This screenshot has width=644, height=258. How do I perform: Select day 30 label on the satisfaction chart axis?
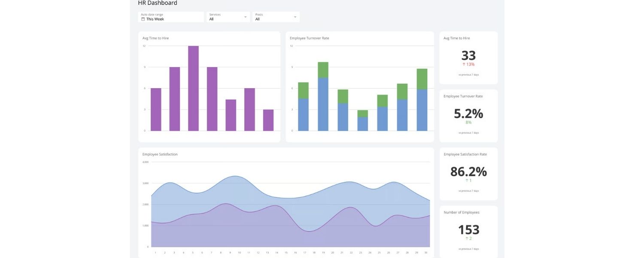point(426,253)
